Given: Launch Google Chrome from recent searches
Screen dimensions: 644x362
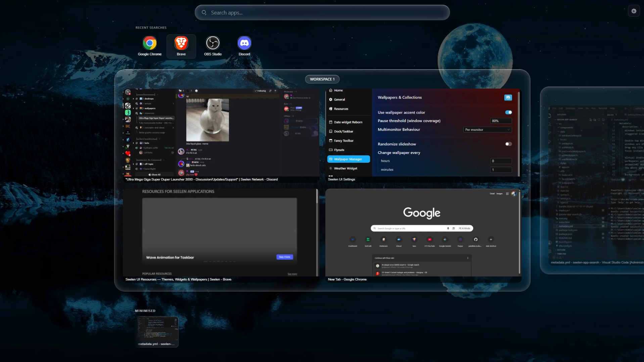Looking at the screenshot, I should pos(149,46).
